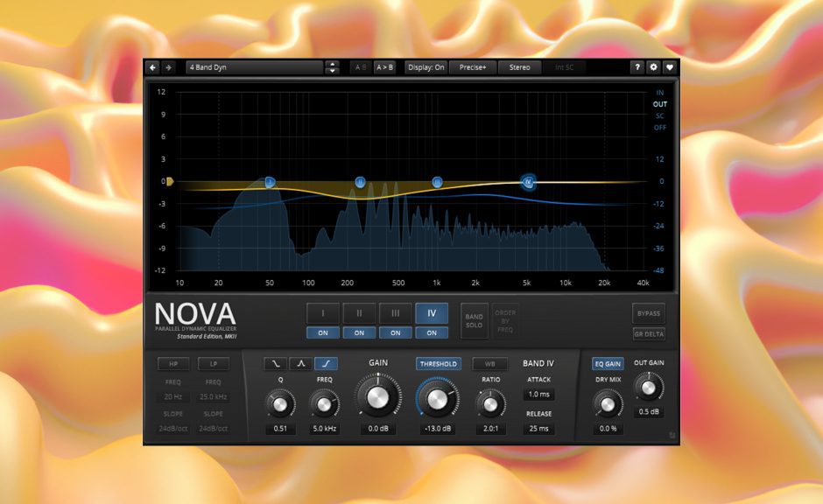This screenshot has height=504, width=823.
Task: Click the GAIN knob
Action: 376,398
